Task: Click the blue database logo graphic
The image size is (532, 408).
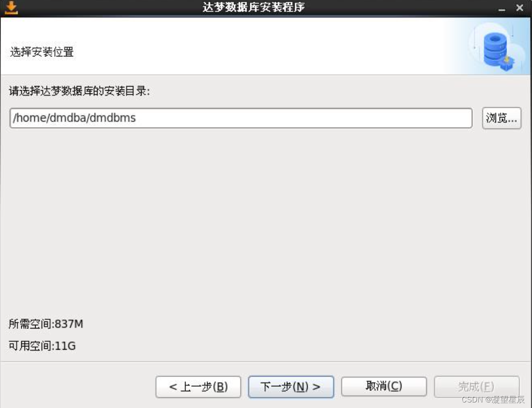Action: coord(498,51)
